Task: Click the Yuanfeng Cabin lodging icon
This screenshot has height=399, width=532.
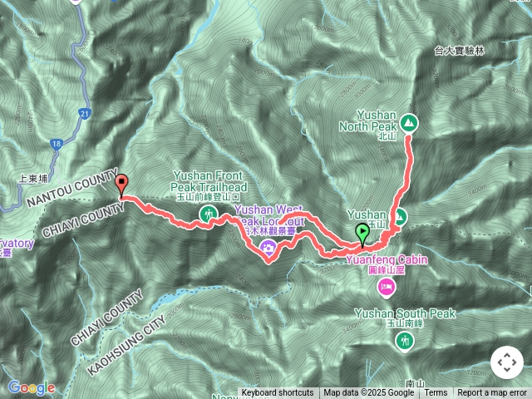Action: [386, 288]
